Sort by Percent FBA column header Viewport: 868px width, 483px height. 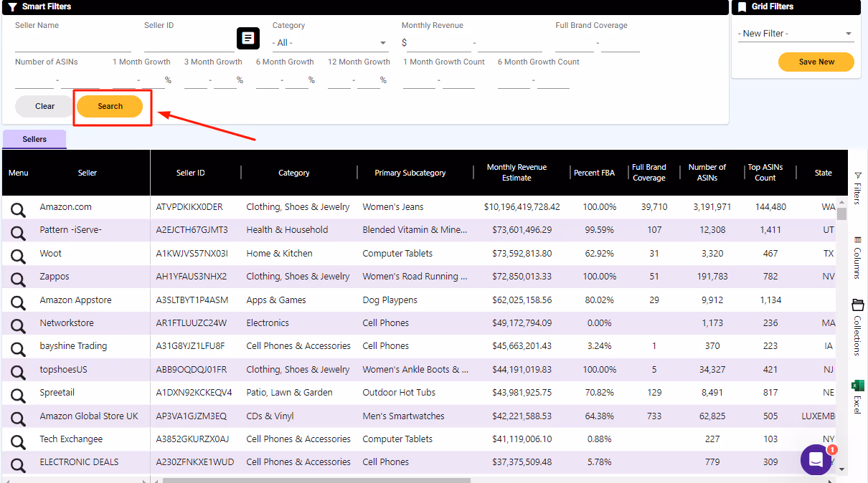tap(595, 173)
